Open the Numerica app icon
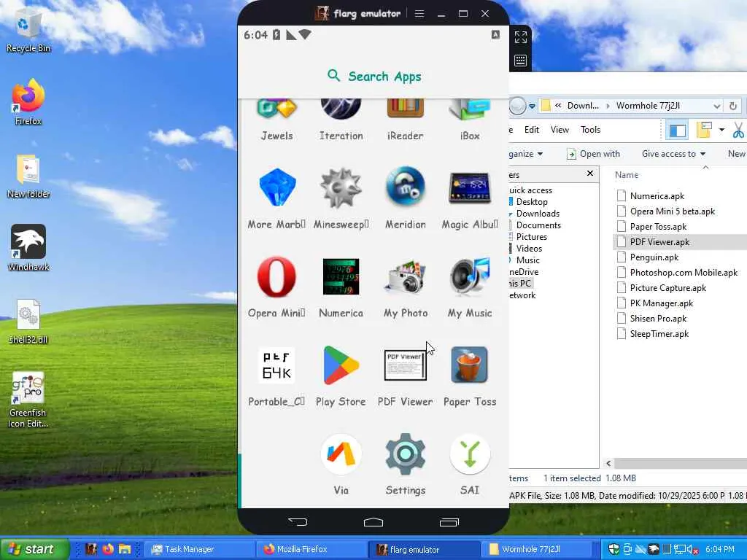This screenshot has height=560, width=747. [341, 287]
